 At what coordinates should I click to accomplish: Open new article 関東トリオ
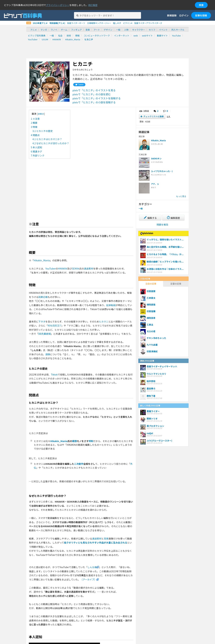coord(152,419)
